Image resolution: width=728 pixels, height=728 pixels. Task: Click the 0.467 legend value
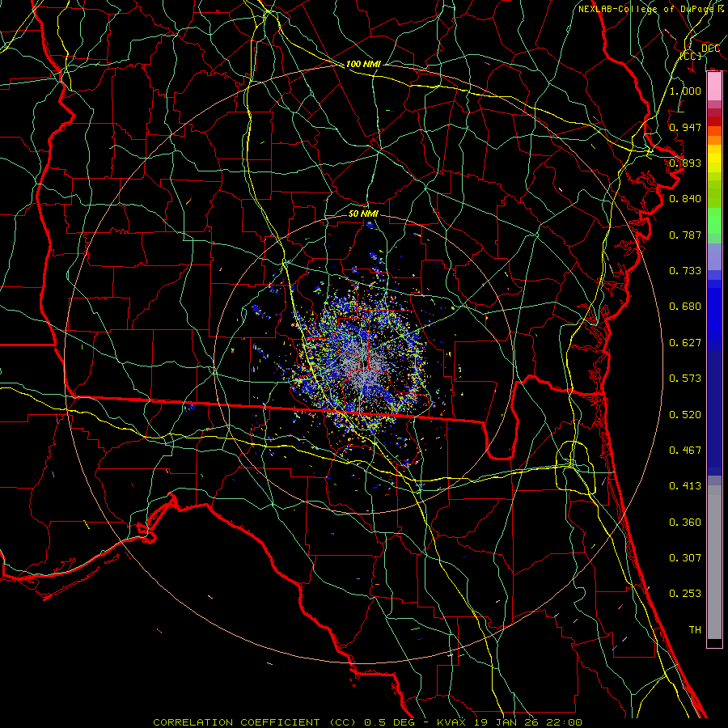[x=685, y=451]
